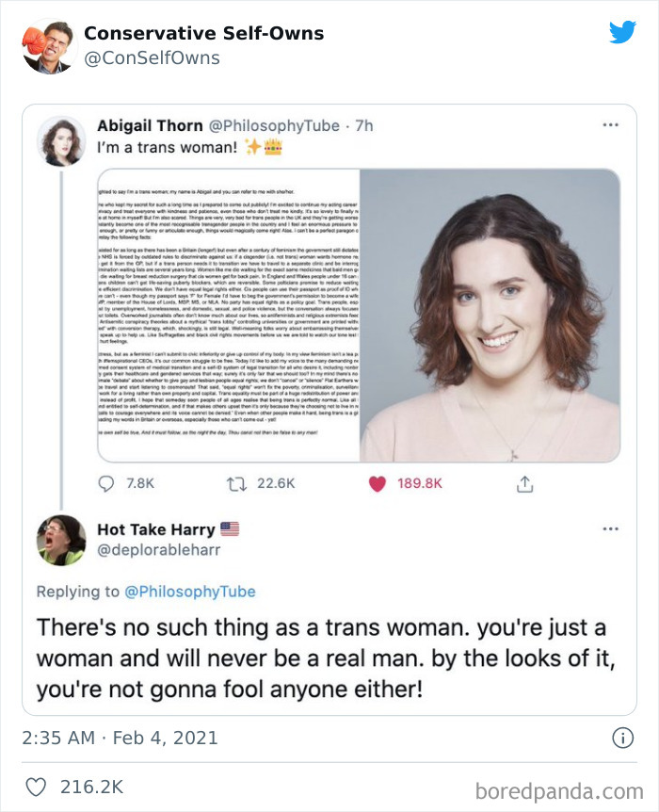Screen dimensions: 659x812
Task: Open the three-dot menu on Abigail's tweet
Action: coord(611,123)
